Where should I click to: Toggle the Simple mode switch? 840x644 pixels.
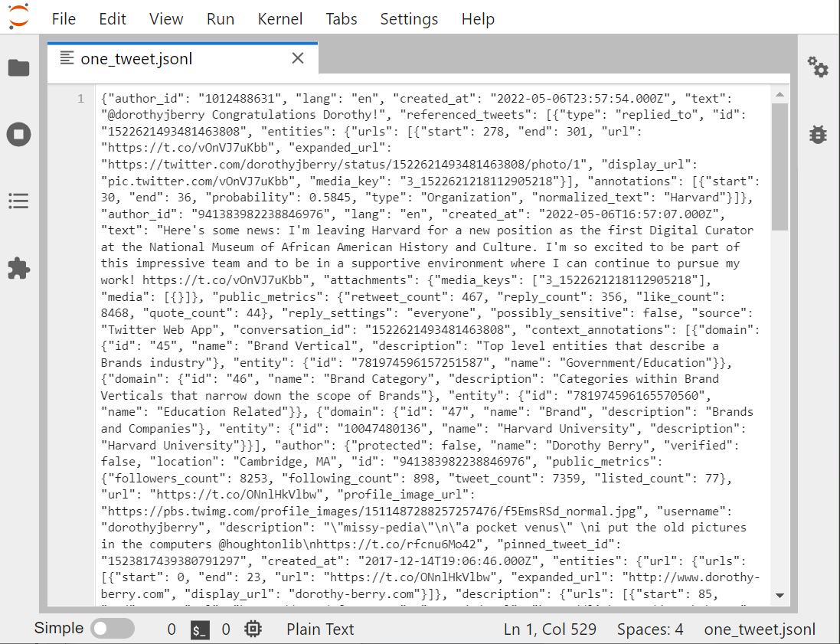coord(112,629)
